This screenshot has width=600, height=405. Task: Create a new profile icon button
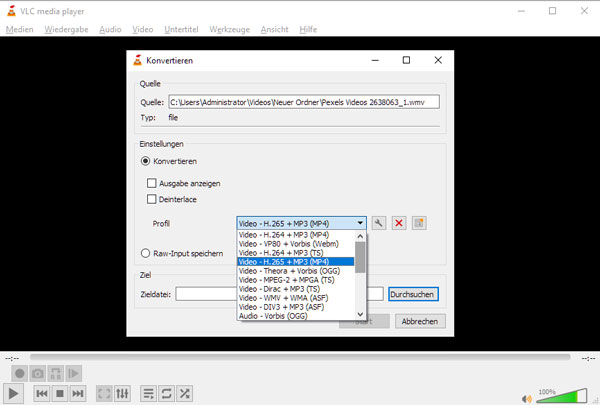coord(419,223)
